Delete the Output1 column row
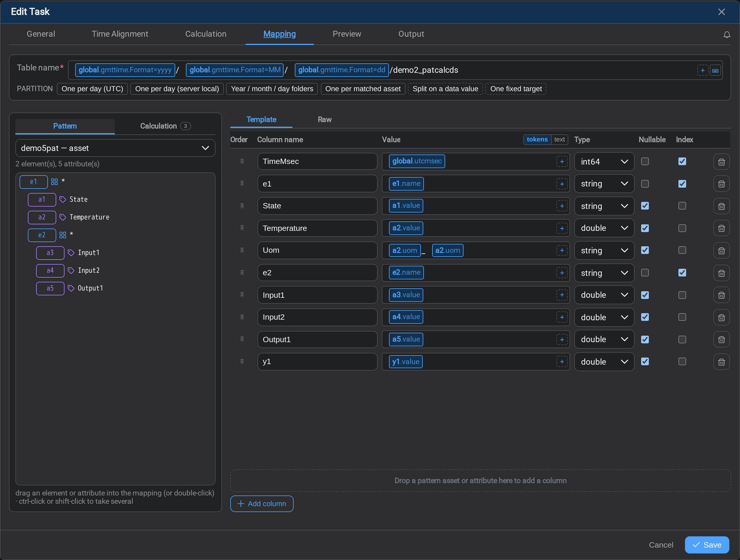This screenshot has width=740, height=560. pos(721,339)
